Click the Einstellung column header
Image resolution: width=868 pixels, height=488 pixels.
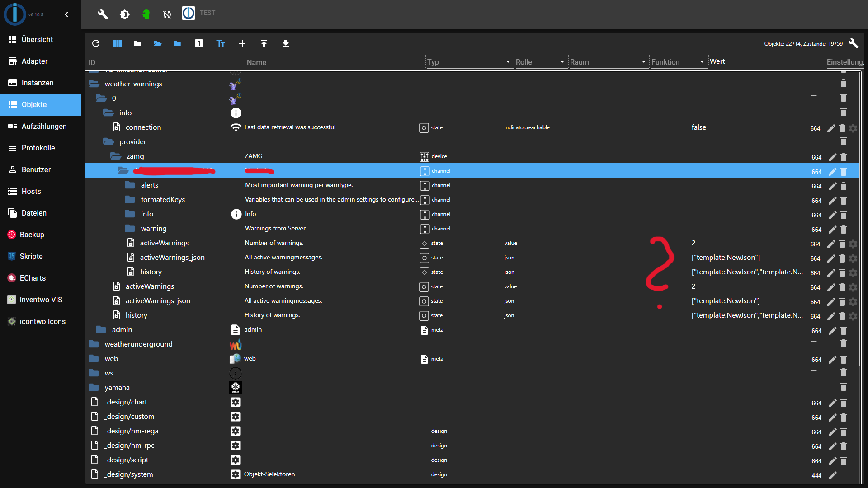click(845, 62)
